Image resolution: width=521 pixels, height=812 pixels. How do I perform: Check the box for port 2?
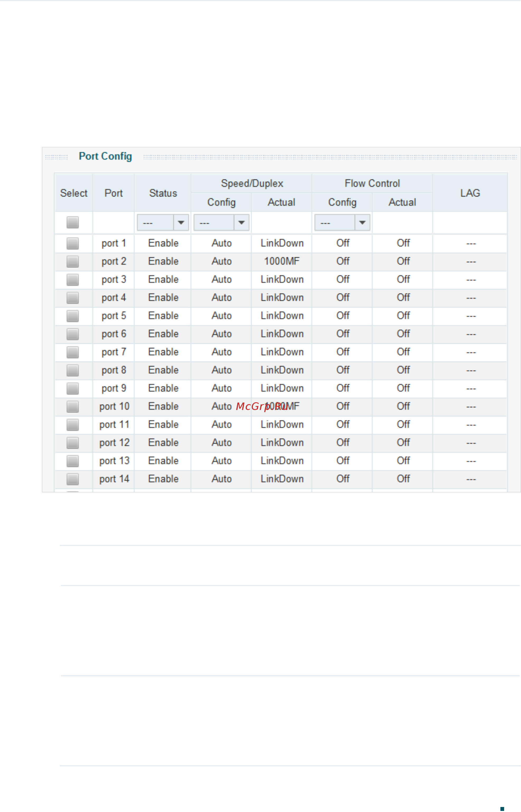tap(73, 262)
